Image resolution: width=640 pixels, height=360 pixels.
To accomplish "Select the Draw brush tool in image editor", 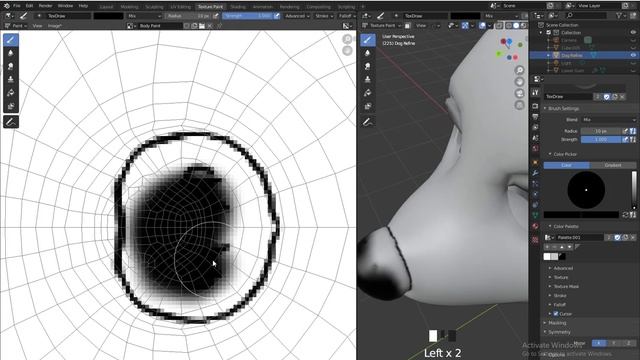I will click(11, 40).
